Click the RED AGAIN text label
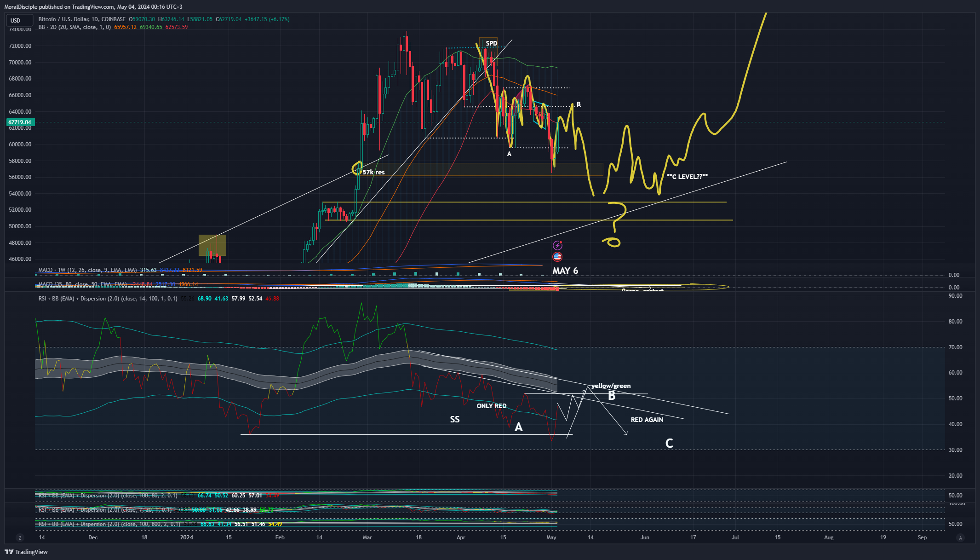Screen dimensions: 980x560 [647, 420]
